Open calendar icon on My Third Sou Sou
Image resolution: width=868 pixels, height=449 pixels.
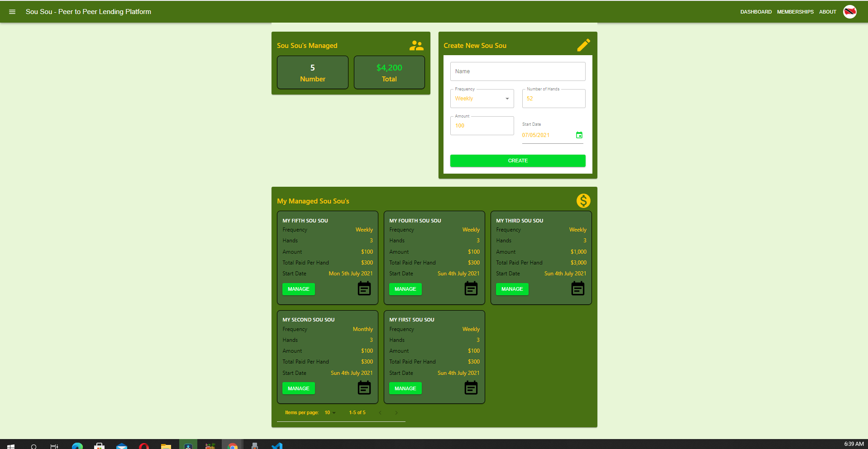point(578,288)
